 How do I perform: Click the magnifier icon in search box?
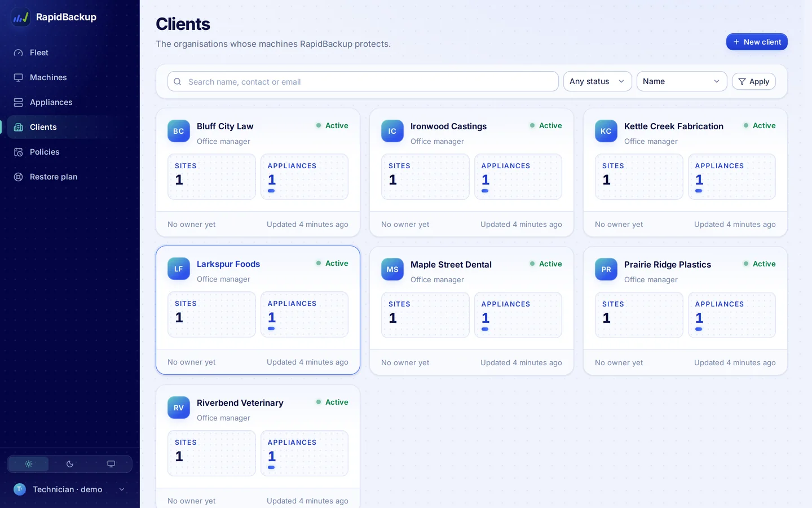tap(178, 82)
